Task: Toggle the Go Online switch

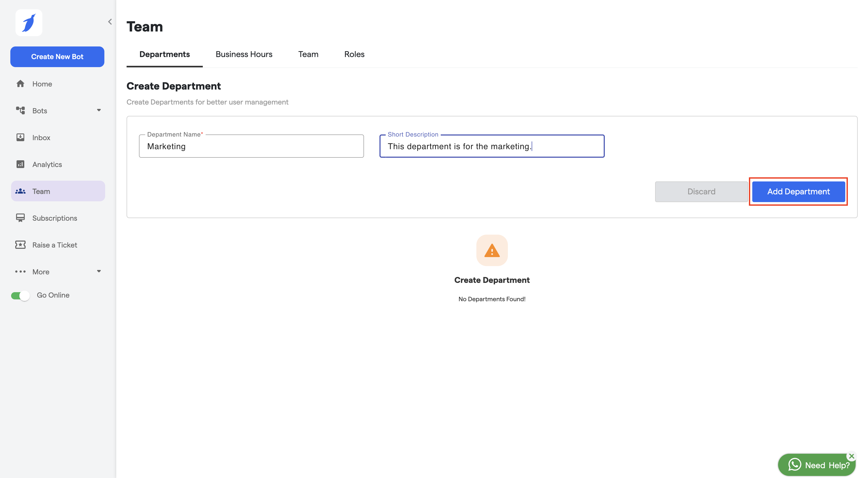Action: (x=20, y=295)
